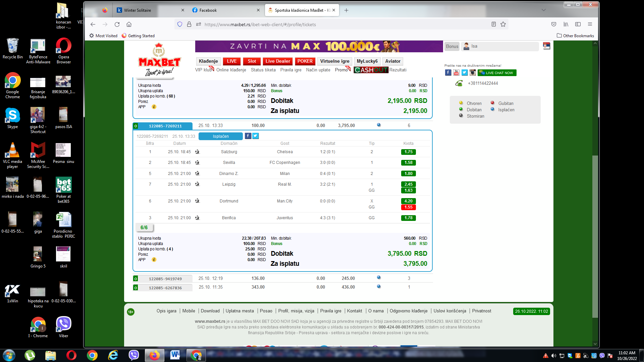Collapse the open ticket 122085-7269211
The height and width of the screenshot is (362, 644).
click(x=165, y=126)
